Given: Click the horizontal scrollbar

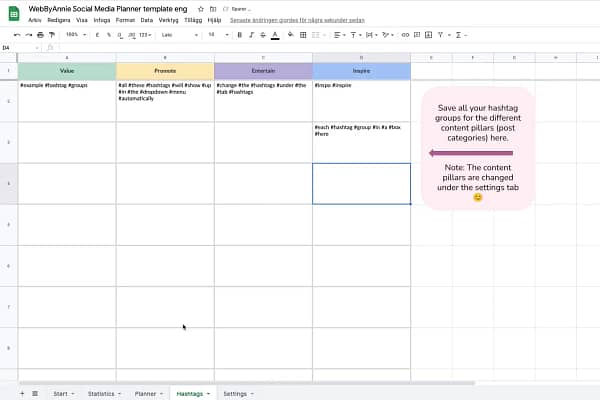Looking at the screenshot, I should 247,383.
